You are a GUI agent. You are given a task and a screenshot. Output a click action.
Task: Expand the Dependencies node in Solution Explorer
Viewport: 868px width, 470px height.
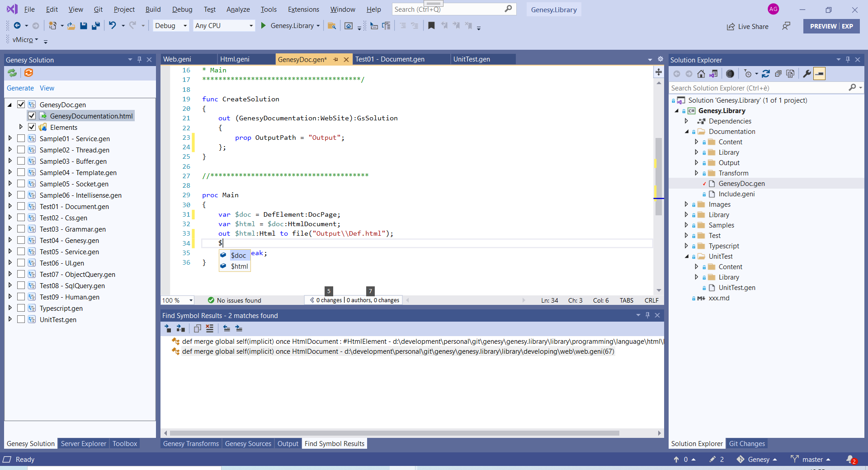pyautogui.click(x=686, y=121)
